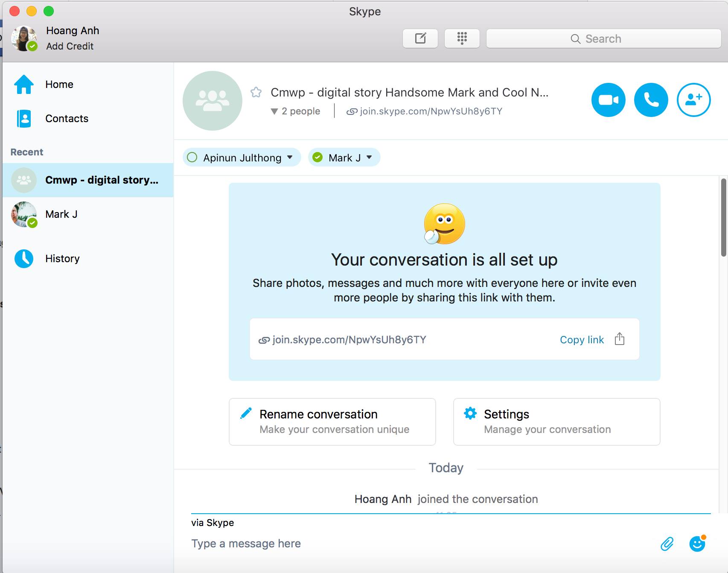Open the dial pad
This screenshot has height=573, width=728.
click(462, 38)
